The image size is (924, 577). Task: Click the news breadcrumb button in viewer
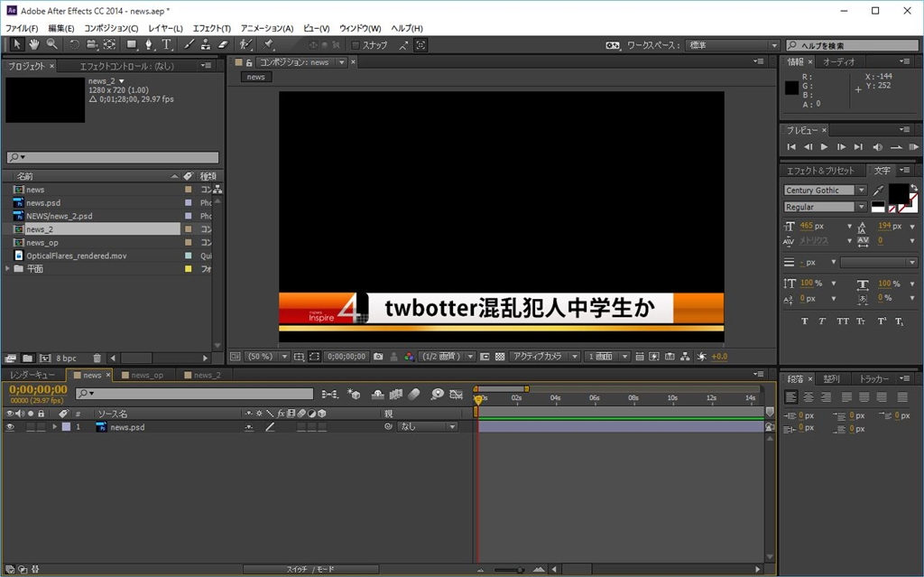point(255,77)
